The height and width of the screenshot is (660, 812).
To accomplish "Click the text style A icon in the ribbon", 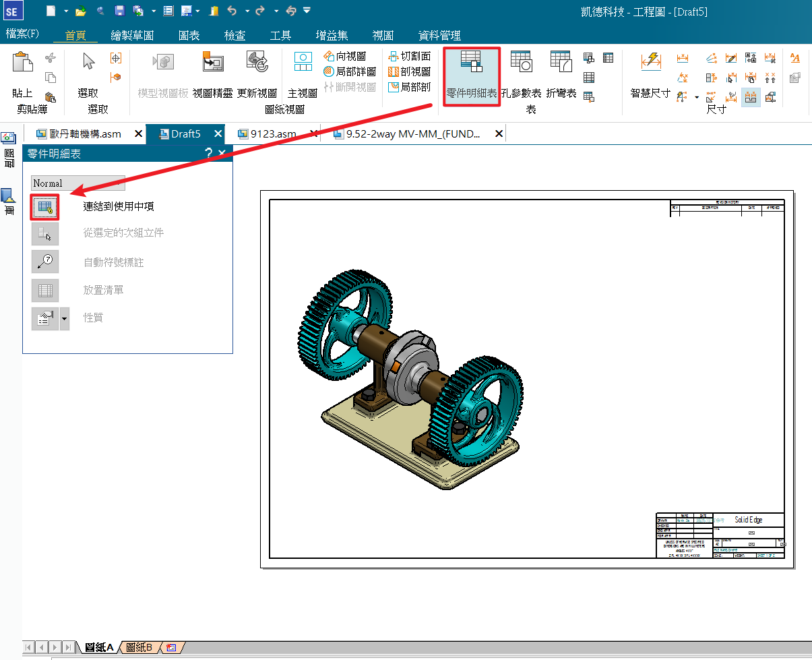I will tap(795, 58).
